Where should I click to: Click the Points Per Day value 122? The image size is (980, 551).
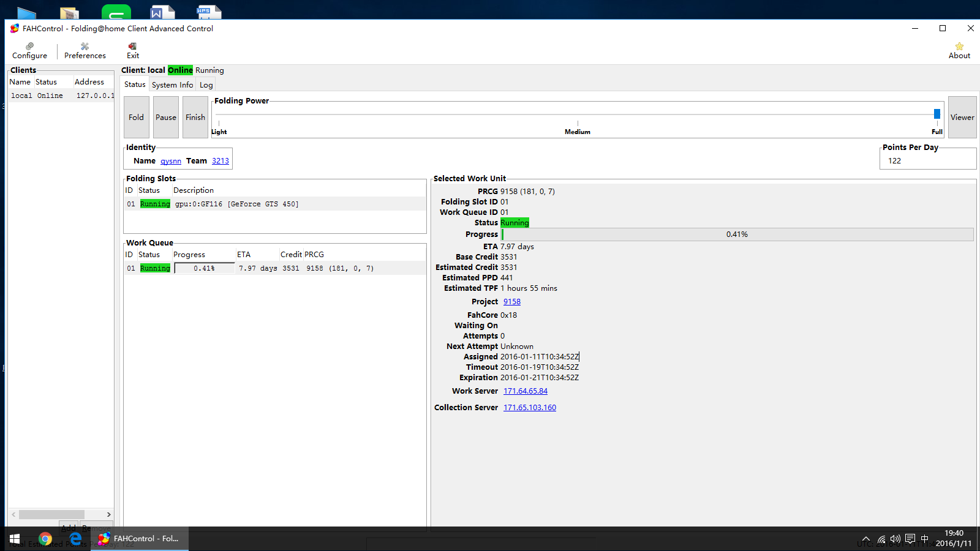click(895, 161)
